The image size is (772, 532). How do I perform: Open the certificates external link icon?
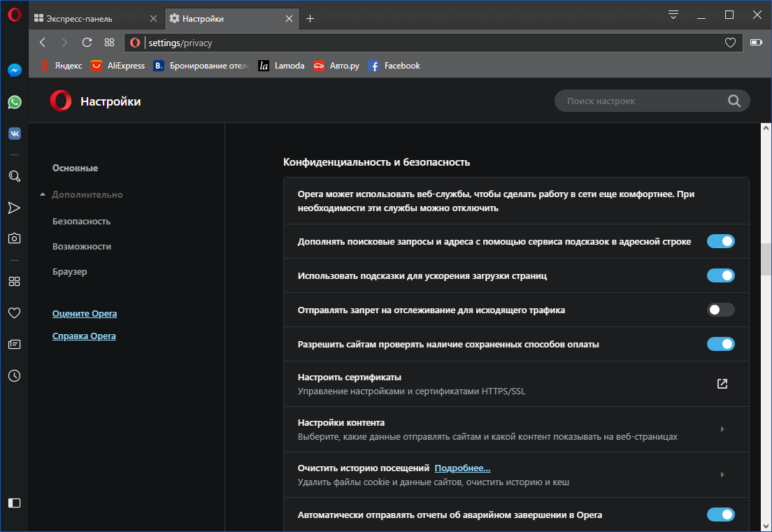click(x=722, y=384)
